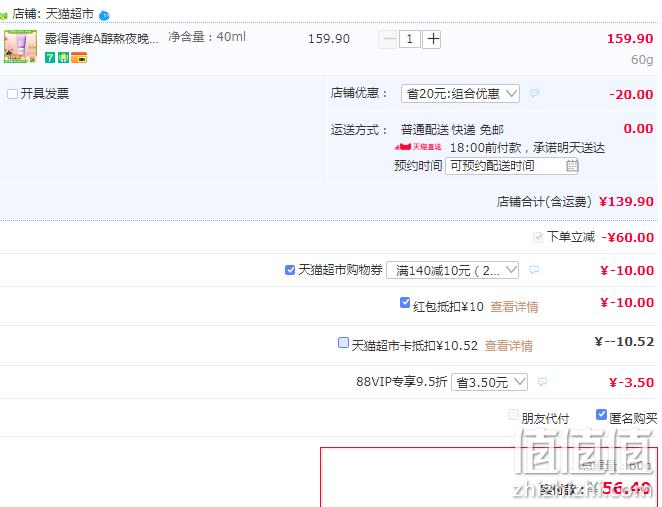Decrease item quantity with minus button
This screenshot has height=507, width=662.
(387, 39)
